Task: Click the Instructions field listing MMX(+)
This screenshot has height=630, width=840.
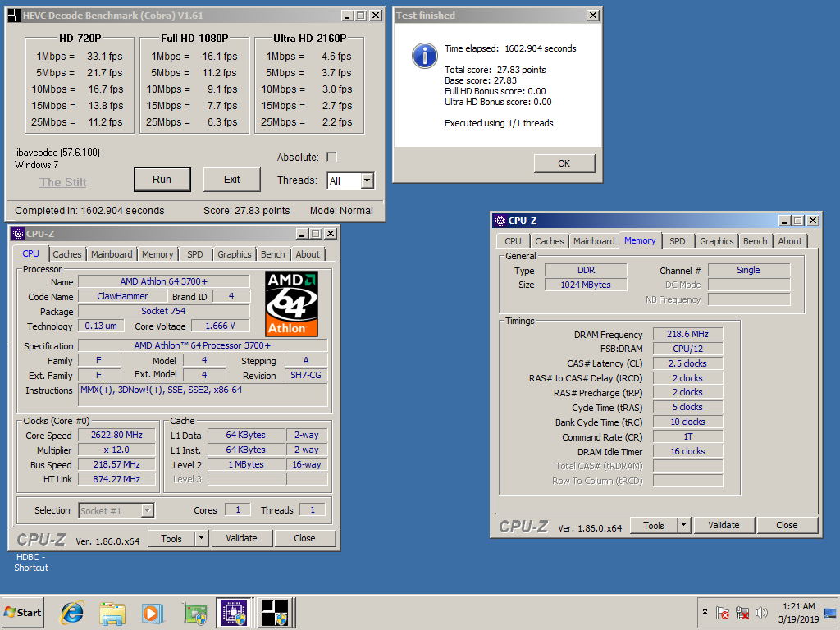Action: click(203, 395)
